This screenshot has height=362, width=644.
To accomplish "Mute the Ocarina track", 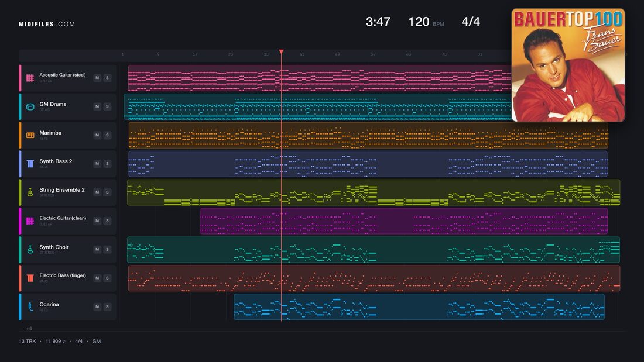I will [97, 306].
